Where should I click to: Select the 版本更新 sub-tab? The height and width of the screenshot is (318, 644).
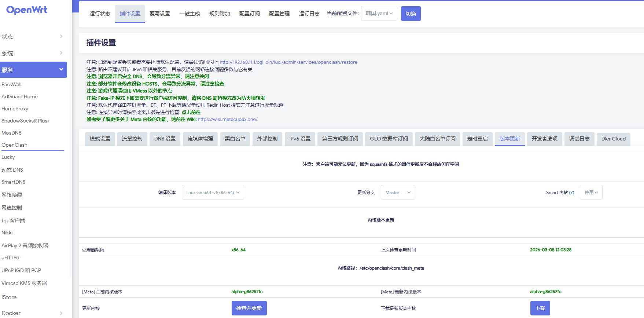510,139
